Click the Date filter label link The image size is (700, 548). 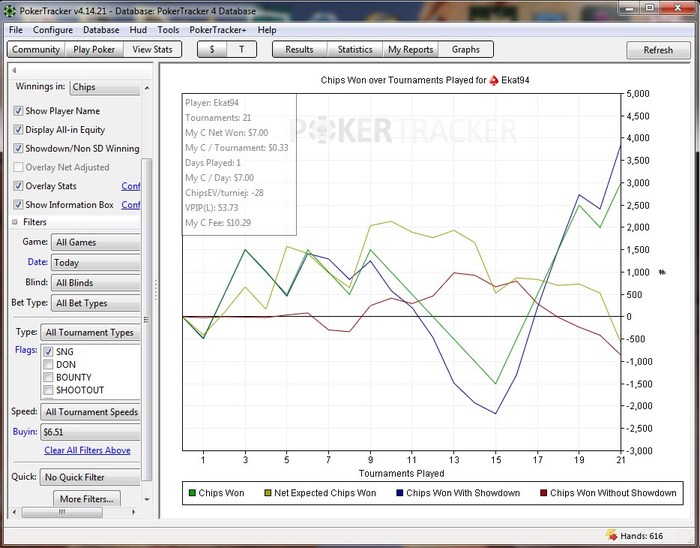[38, 262]
